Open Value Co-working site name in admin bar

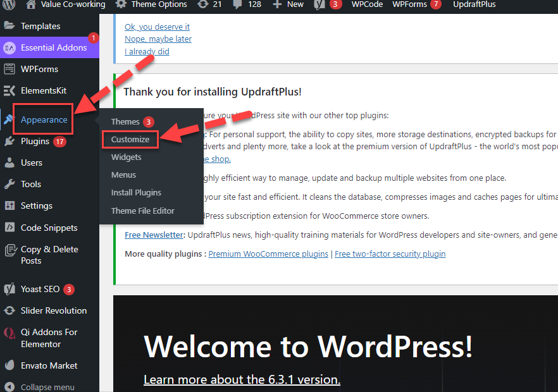point(73,4)
